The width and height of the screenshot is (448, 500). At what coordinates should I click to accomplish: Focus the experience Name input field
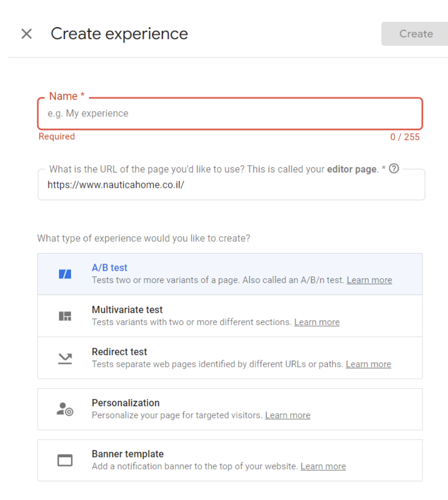(230, 114)
